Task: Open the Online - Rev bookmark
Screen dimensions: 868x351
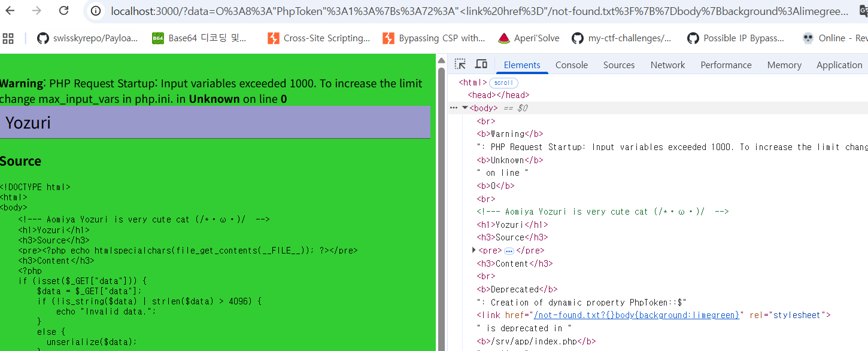Action: coord(834,38)
